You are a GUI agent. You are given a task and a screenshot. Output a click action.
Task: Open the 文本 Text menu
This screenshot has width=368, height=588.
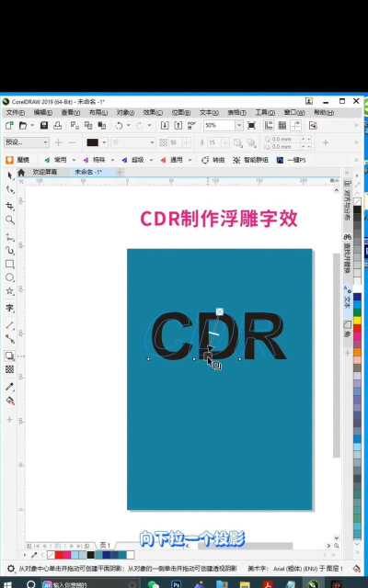point(209,112)
